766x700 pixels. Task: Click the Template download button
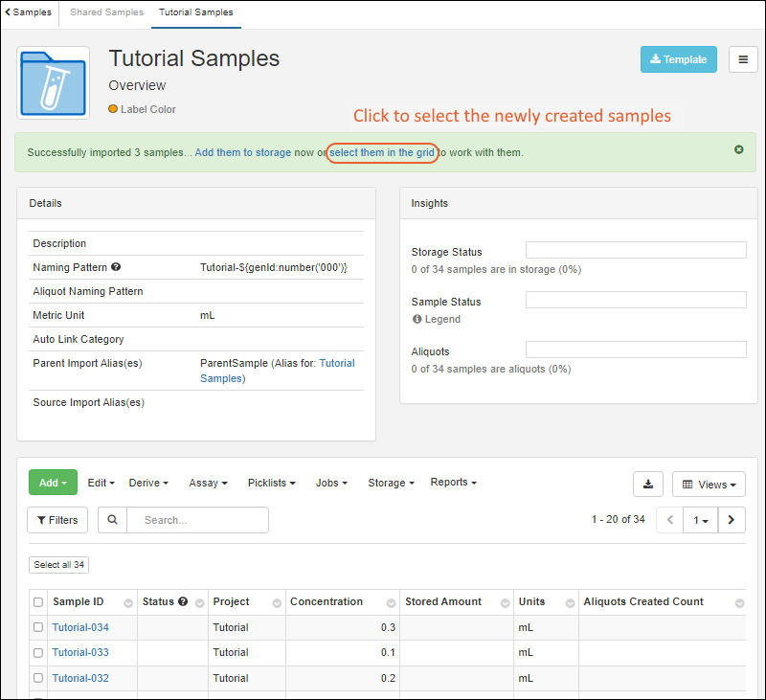pyautogui.click(x=678, y=59)
